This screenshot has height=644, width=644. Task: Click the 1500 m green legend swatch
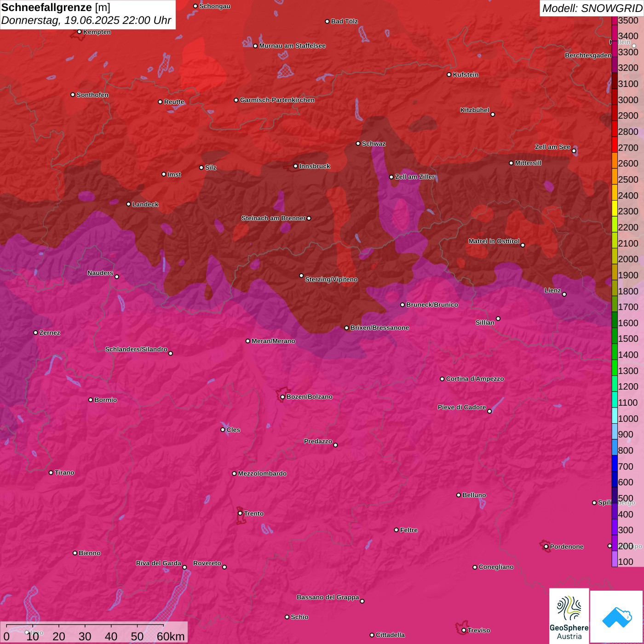[x=614, y=336]
